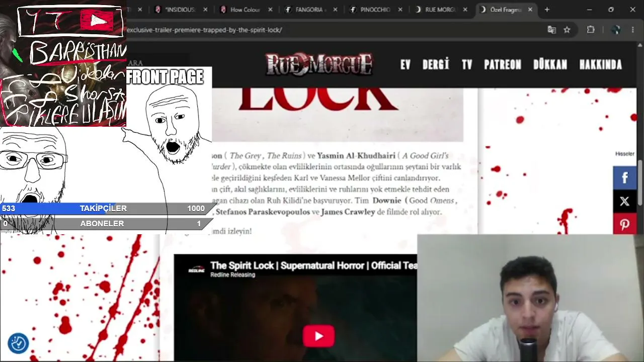Open the PATREON navigation menu item
The width and height of the screenshot is (644, 362).
(503, 65)
